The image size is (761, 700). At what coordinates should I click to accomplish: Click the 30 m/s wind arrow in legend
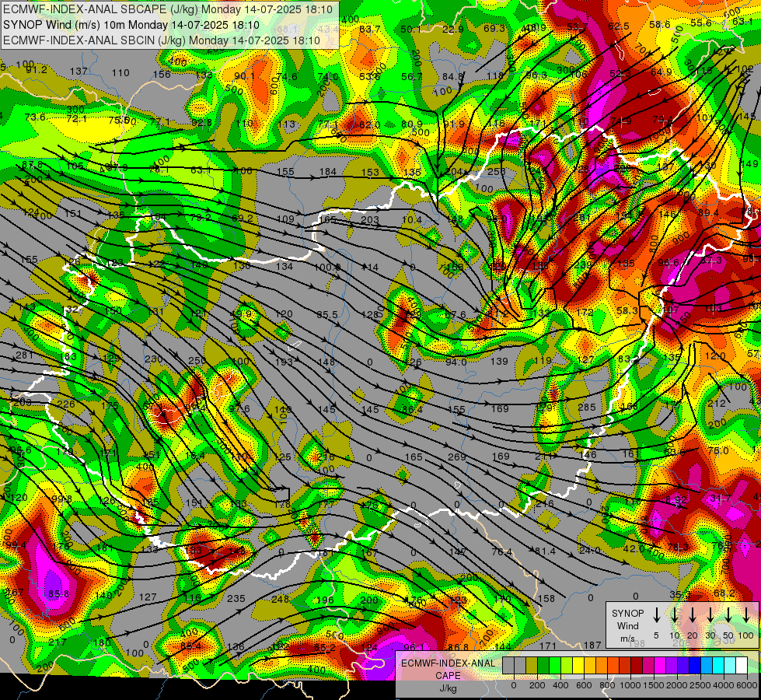(x=710, y=614)
